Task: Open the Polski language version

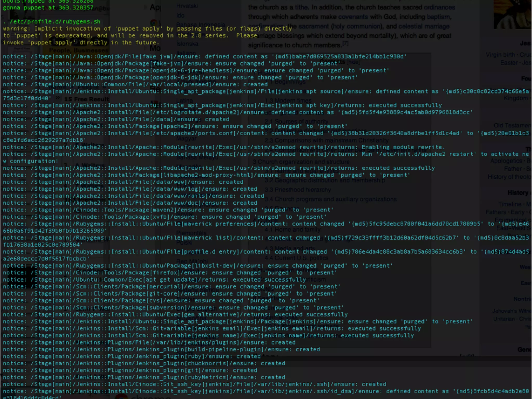Action: [184, 242]
